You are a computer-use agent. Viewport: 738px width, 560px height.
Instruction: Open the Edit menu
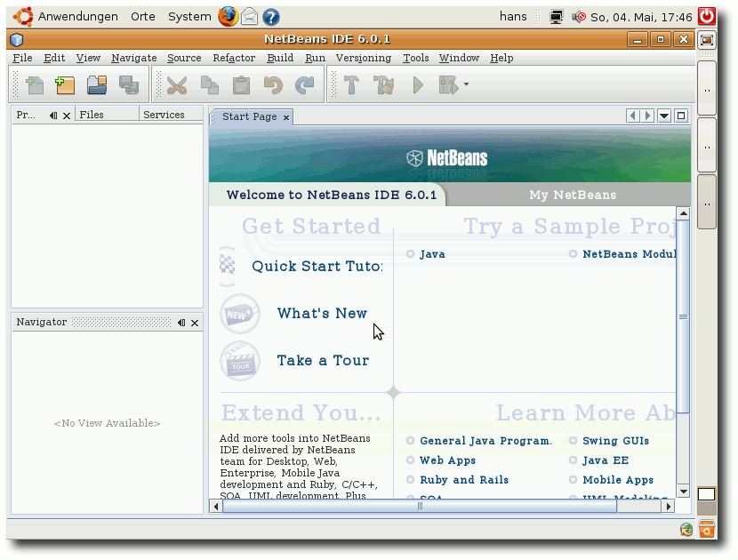pyautogui.click(x=54, y=58)
